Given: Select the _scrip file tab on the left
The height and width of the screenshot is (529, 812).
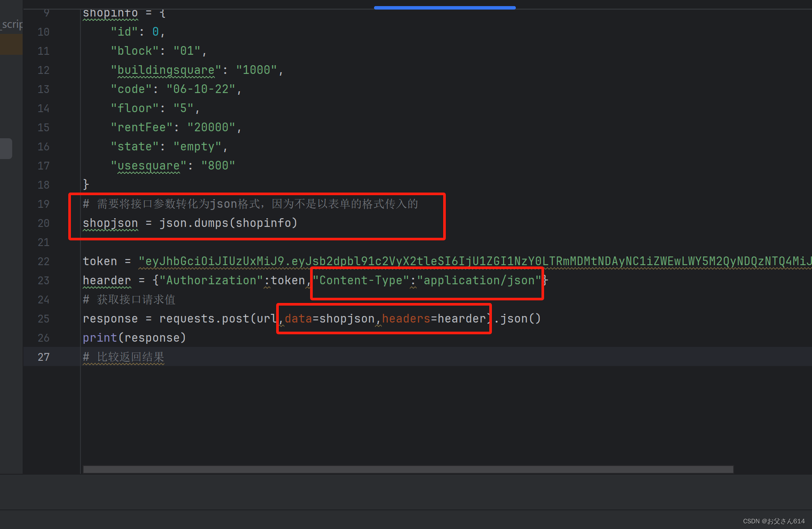Looking at the screenshot, I should pyautogui.click(x=11, y=24).
